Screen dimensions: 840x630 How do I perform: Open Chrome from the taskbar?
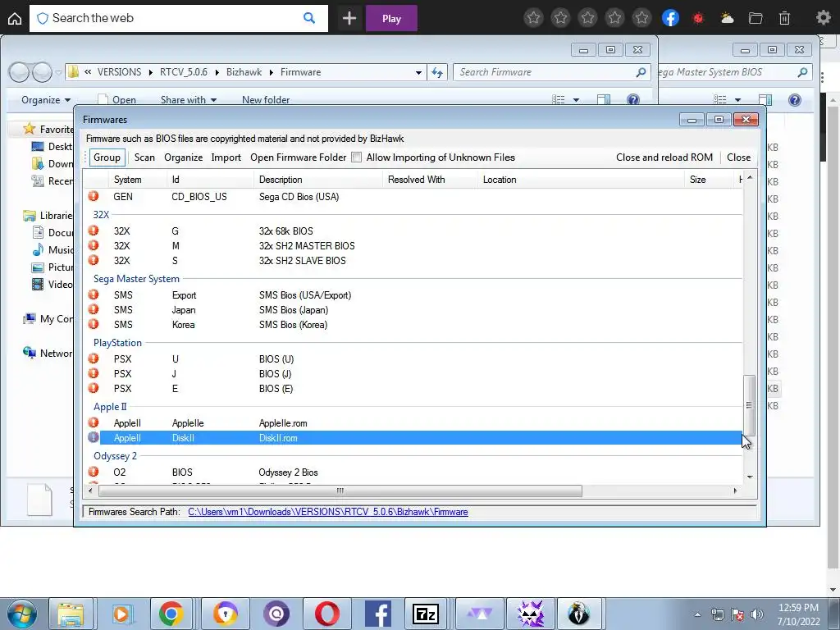click(x=171, y=614)
